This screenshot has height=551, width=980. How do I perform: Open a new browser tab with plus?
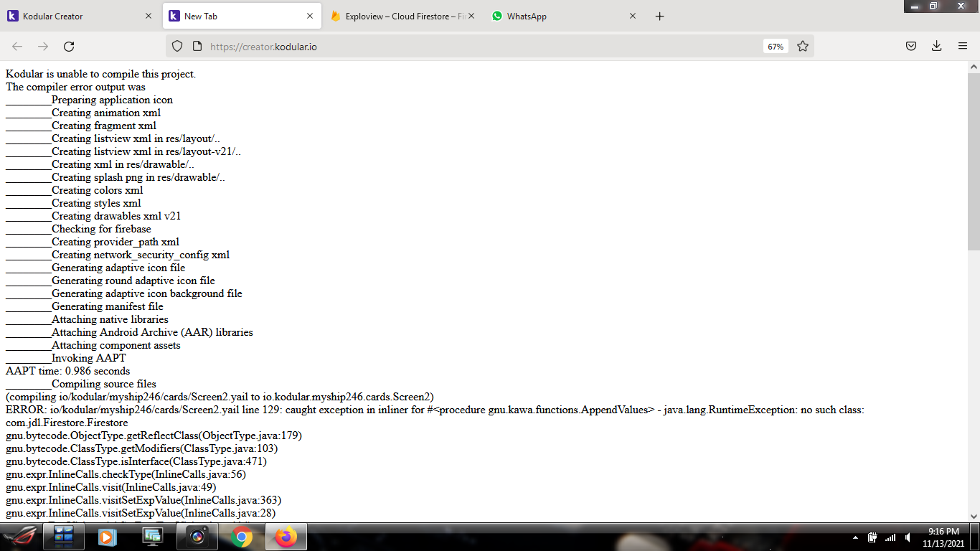[x=660, y=16]
